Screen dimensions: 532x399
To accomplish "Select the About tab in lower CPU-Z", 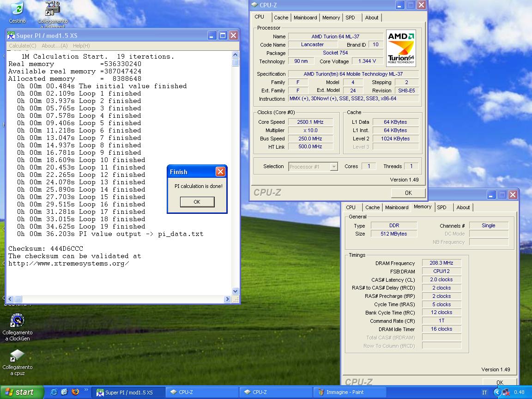I will (463, 207).
